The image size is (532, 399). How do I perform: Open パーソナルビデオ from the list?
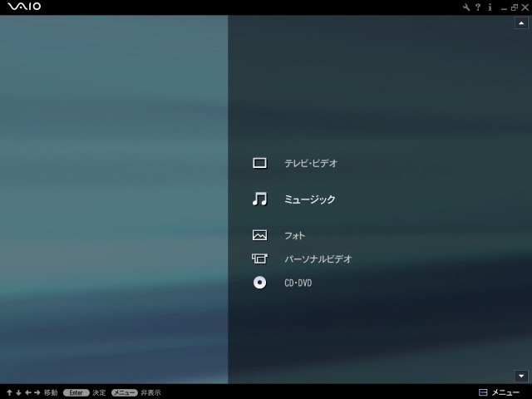point(318,259)
